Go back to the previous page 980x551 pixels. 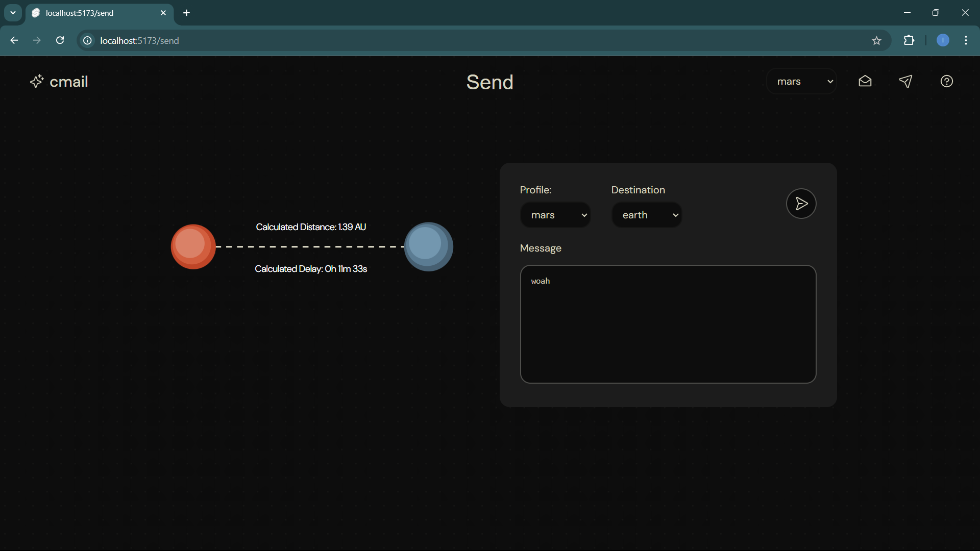pos(14,40)
